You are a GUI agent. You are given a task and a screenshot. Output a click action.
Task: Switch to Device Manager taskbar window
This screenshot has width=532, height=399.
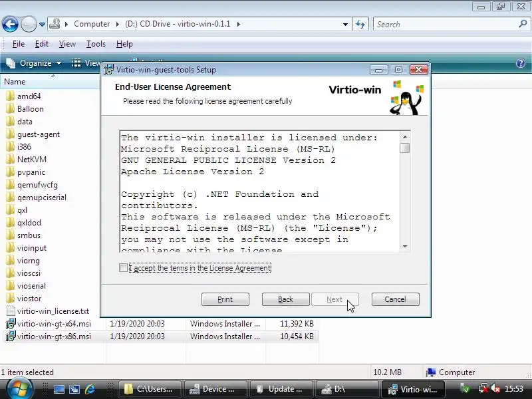pyautogui.click(x=215, y=389)
